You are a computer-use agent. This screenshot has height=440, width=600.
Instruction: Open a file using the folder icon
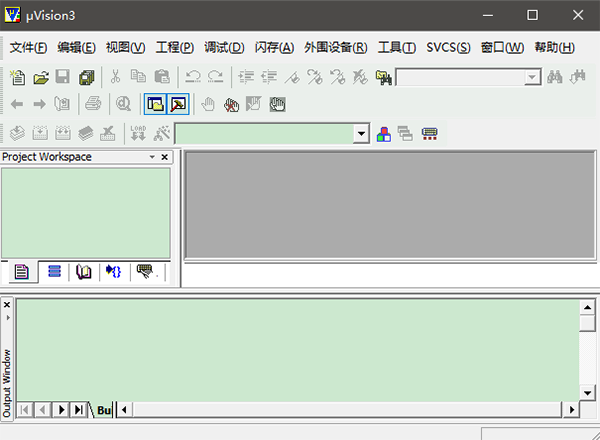41,77
